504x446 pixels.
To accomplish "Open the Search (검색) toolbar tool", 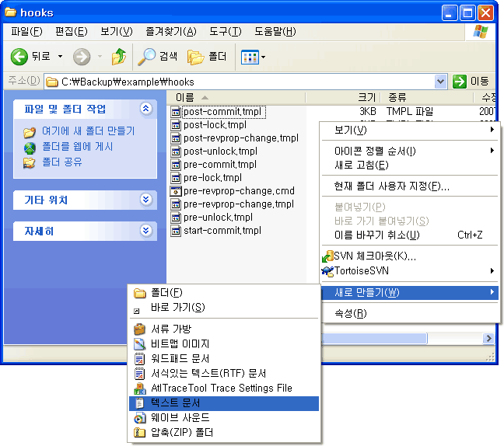I will pos(158,57).
